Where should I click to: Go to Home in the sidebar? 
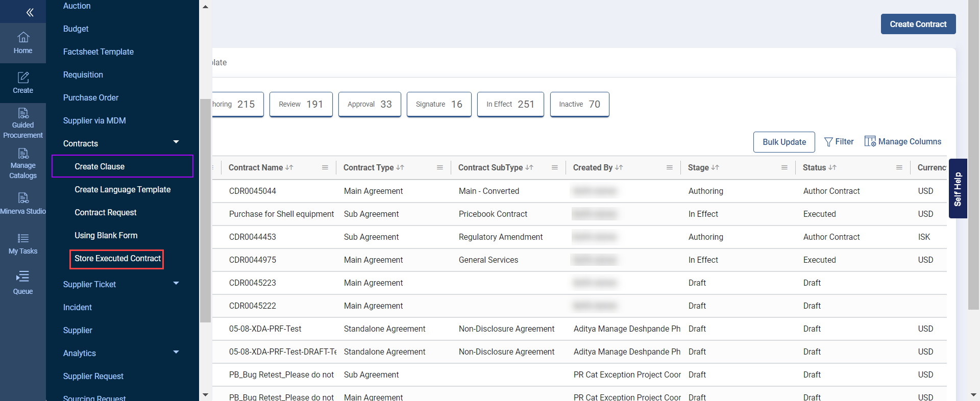click(x=23, y=43)
